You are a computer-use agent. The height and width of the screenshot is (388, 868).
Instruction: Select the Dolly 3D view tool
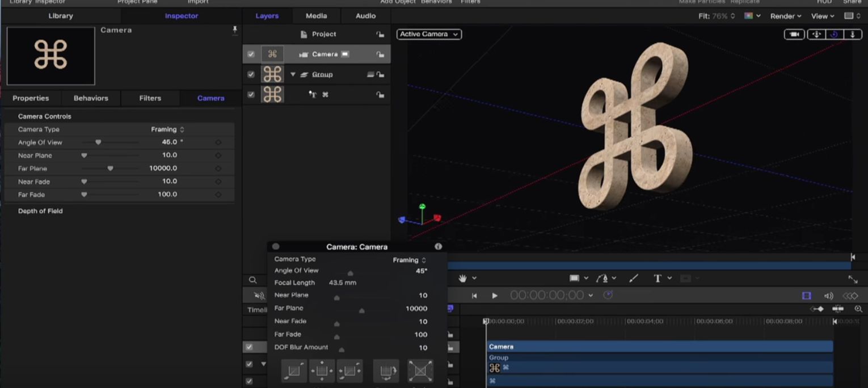click(x=852, y=35)
